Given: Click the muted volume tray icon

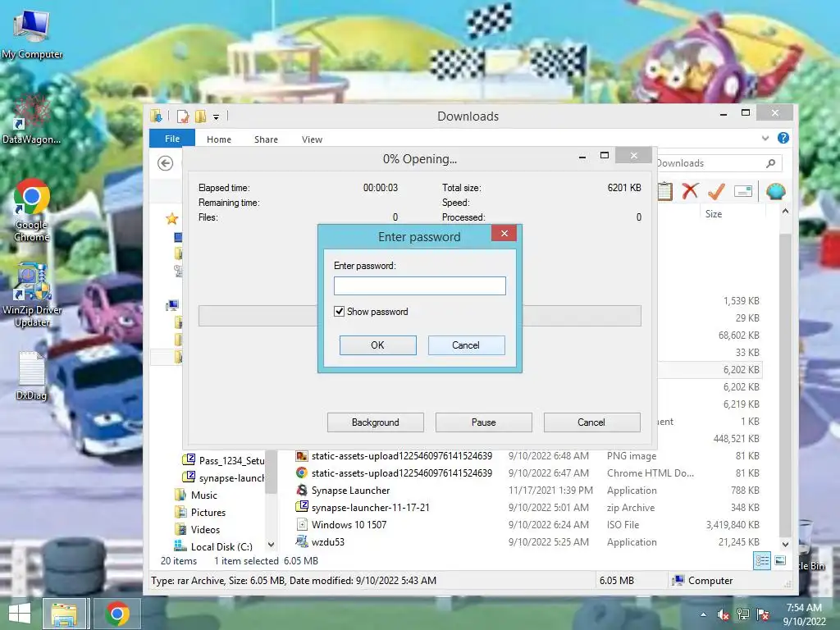Looking at the screenshot, I should (x=724, y=614).
